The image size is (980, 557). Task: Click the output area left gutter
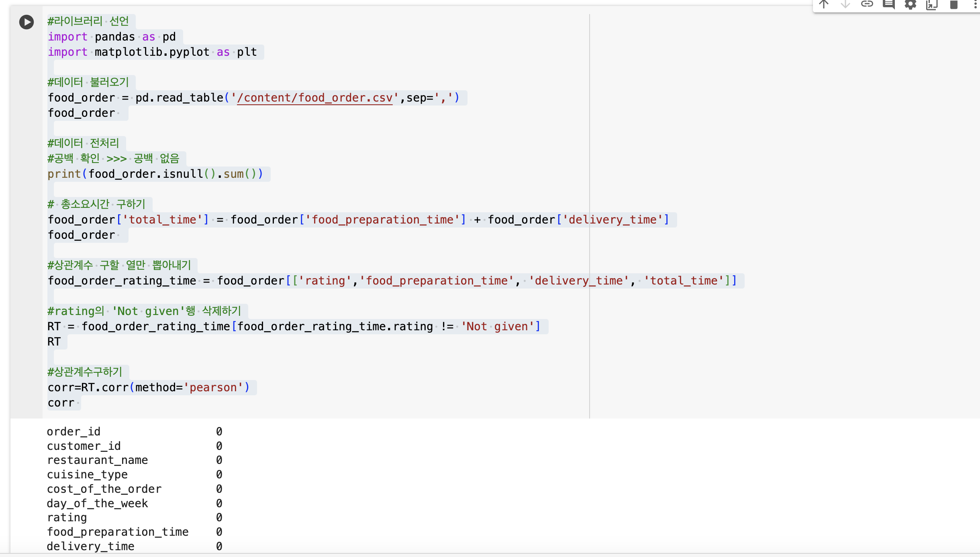pos(27,486)
